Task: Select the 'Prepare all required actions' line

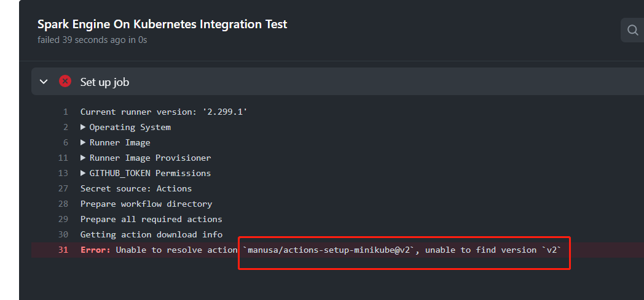Action: 151,219
